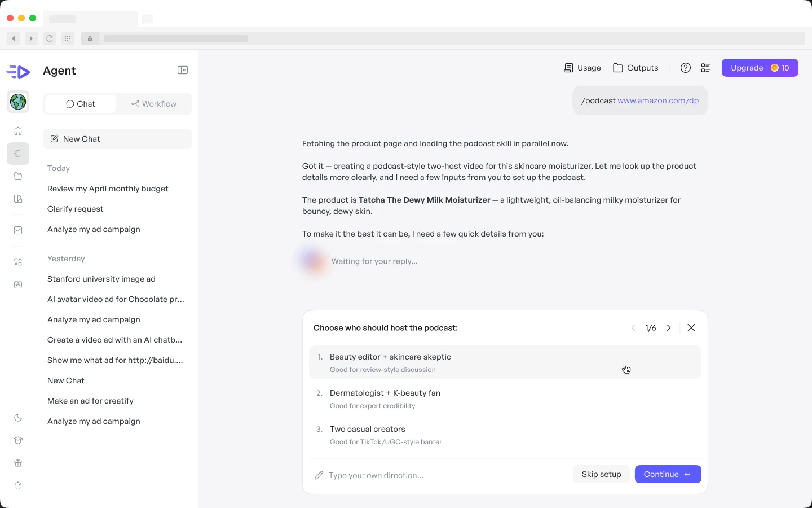Select 'Dermatologist + K-beauty fan' option

tap(505, 398)
